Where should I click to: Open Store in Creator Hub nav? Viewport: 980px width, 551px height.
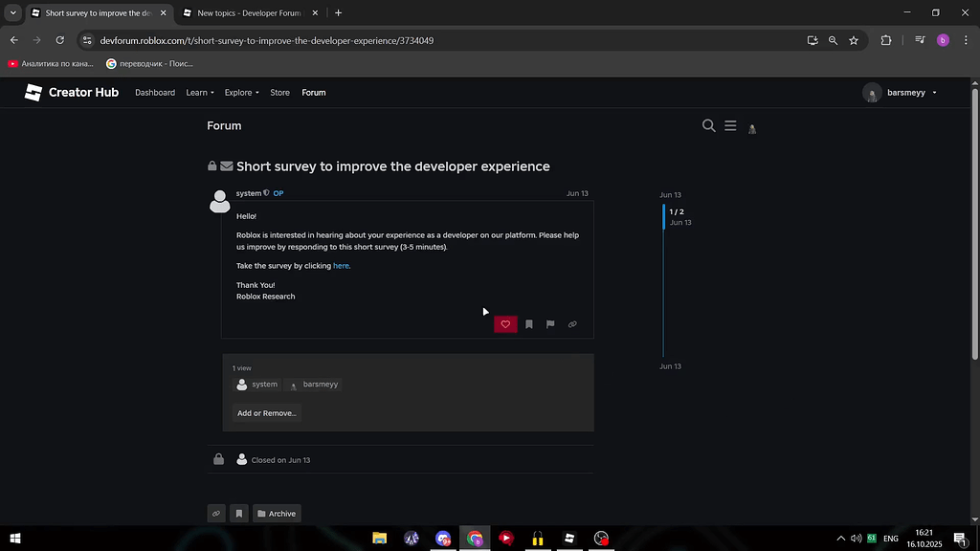[x=279, y=93]
